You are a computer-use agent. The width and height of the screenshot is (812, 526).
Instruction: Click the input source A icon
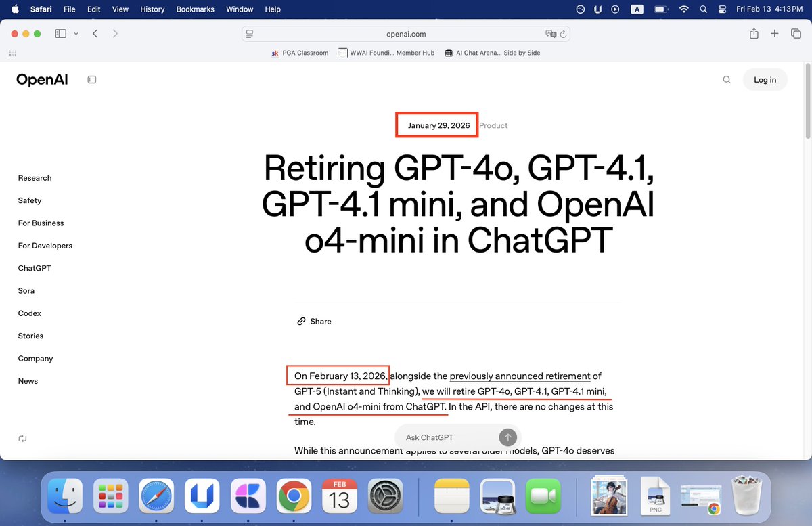click(x=637, y=9)
